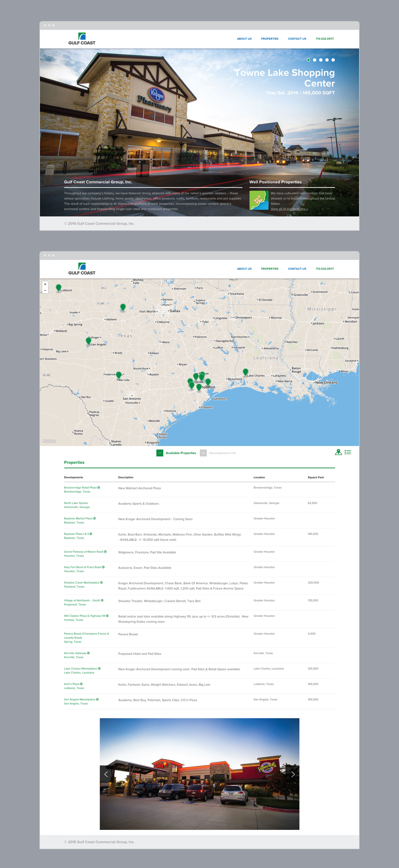The image size is (399, 868).
Task: Click the 'Description' column header
Action: (126, 477)
